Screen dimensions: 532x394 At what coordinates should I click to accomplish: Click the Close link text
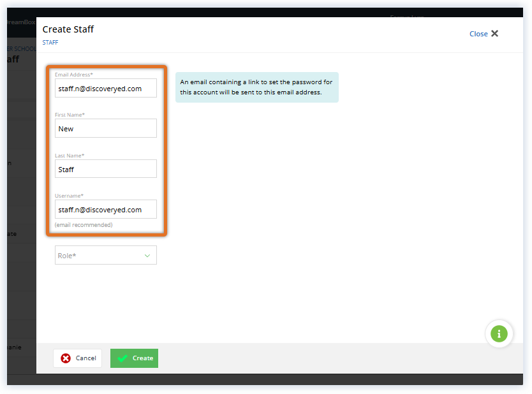click(478, 34)
